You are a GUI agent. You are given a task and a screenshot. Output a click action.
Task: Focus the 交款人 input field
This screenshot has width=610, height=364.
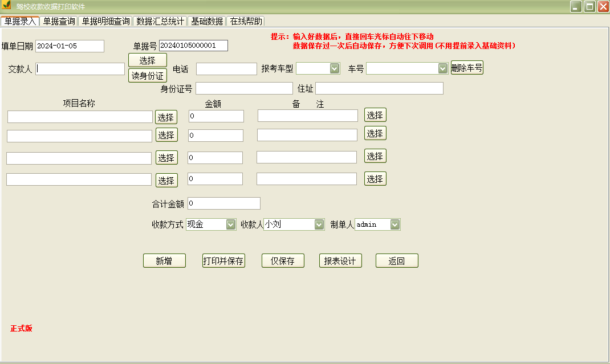coord(80,69)
